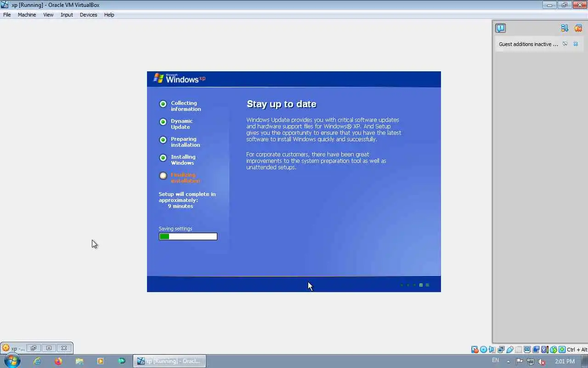Click the 9 minutes remaining text
This screenshot has height=368, width=588.
point(180,206)
